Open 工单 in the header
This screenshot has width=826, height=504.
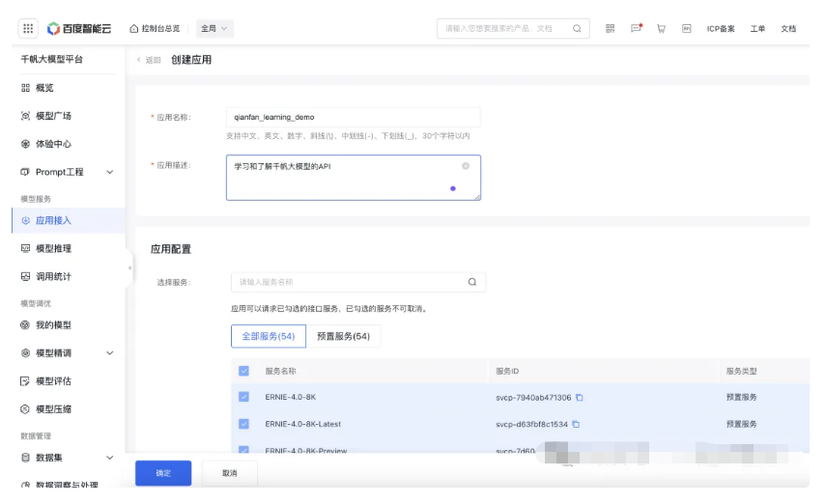pyautogui.click(x=757, y=28)
